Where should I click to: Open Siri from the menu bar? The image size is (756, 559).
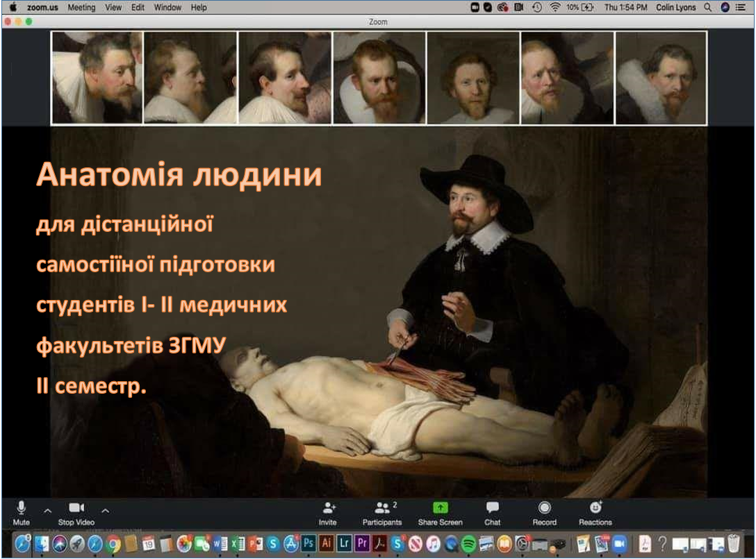coord(725,7)
